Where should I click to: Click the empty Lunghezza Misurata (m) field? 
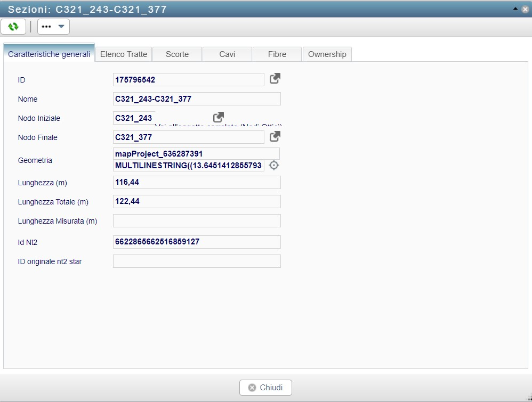tap(197, 220)
